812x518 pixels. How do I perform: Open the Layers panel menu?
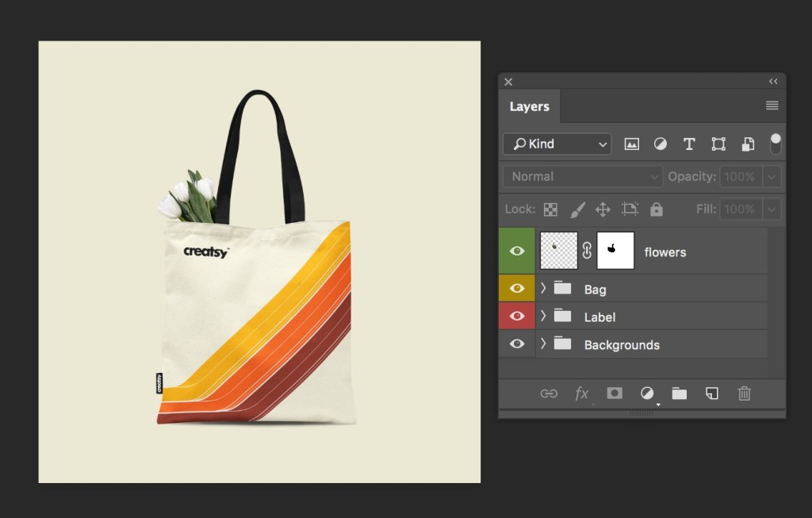pos(770,106)
